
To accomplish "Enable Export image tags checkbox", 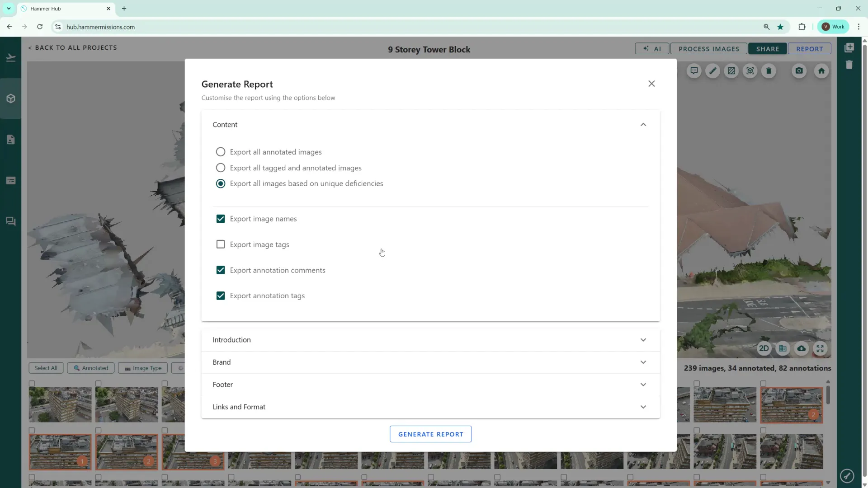I will pyautogui.click(x=221, y=244).
